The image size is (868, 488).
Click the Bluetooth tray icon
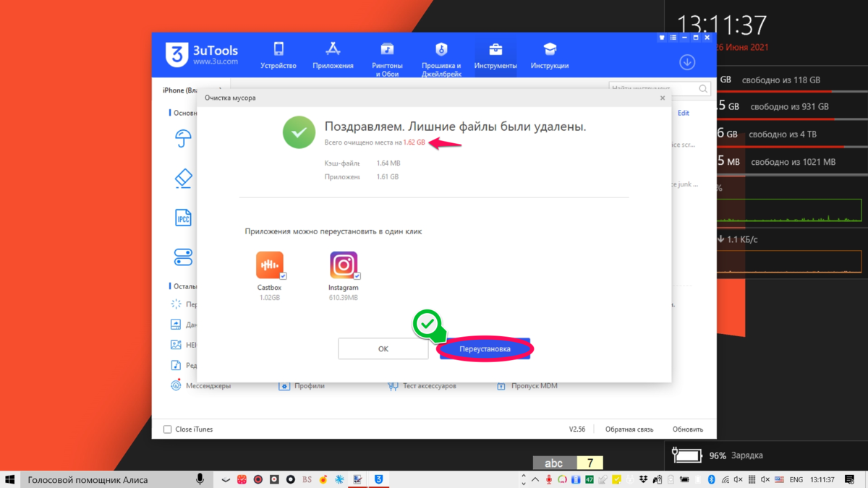coord(711,479)
